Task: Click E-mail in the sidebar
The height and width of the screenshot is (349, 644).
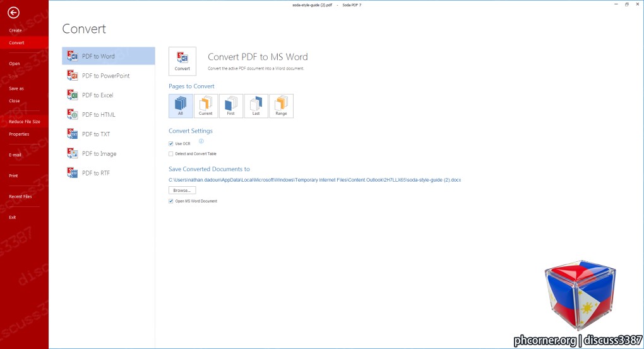Action: [15, 155]
